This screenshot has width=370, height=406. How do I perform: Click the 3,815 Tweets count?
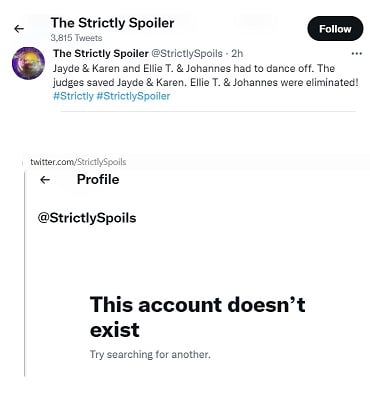click(76, 38)
